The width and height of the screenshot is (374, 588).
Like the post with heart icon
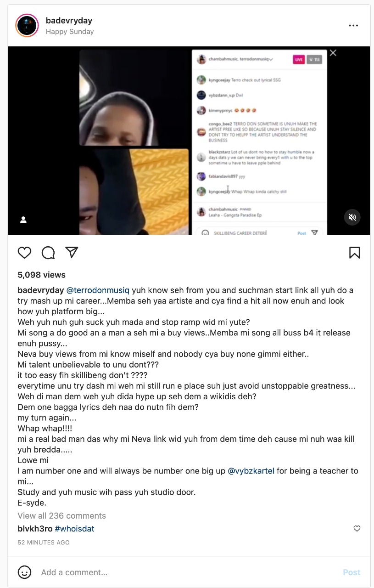pyautogui.click(x=24, y=252)
